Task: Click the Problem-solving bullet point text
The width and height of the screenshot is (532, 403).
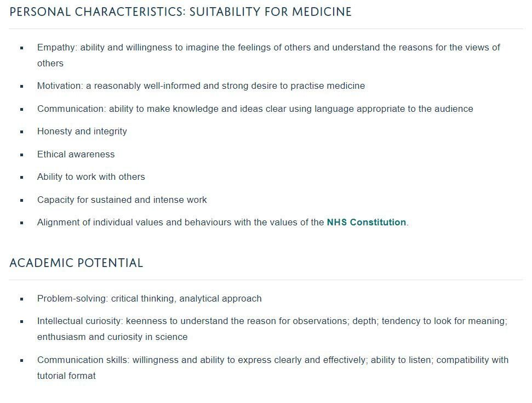Action: (149, 299)
